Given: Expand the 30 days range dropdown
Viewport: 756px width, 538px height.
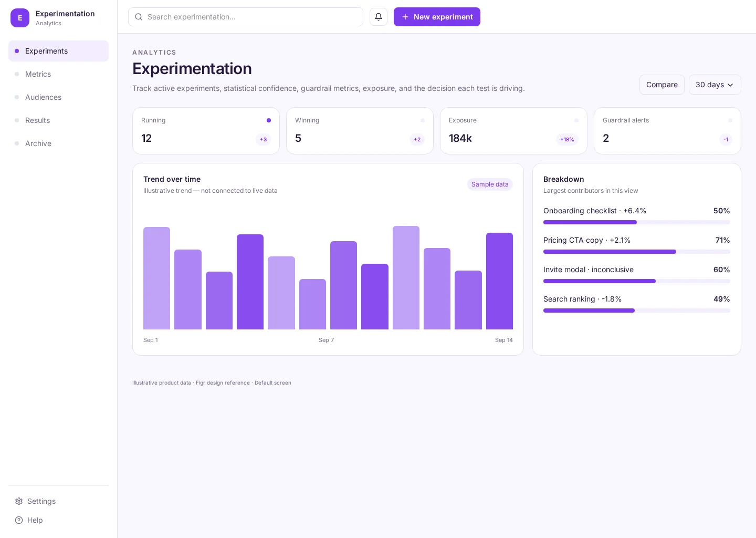Looking at the screenshot, I should tap(715, 85).
